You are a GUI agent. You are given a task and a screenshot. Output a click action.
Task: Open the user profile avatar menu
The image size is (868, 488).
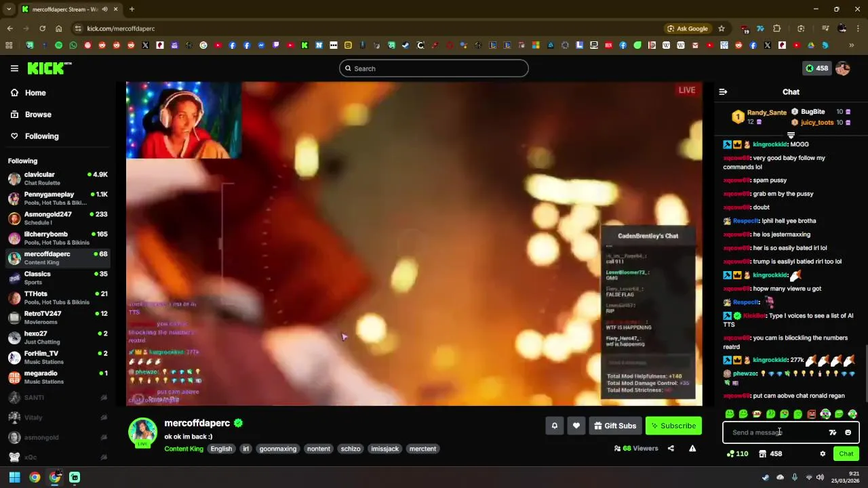[x=843, y=68]
